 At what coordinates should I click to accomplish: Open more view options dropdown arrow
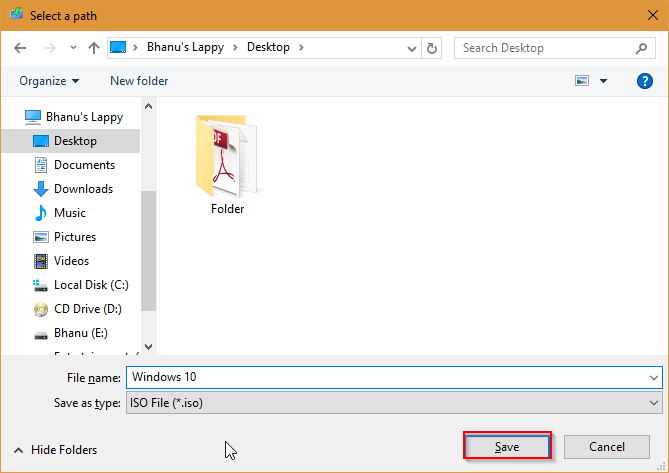click(x=603, y=81)
